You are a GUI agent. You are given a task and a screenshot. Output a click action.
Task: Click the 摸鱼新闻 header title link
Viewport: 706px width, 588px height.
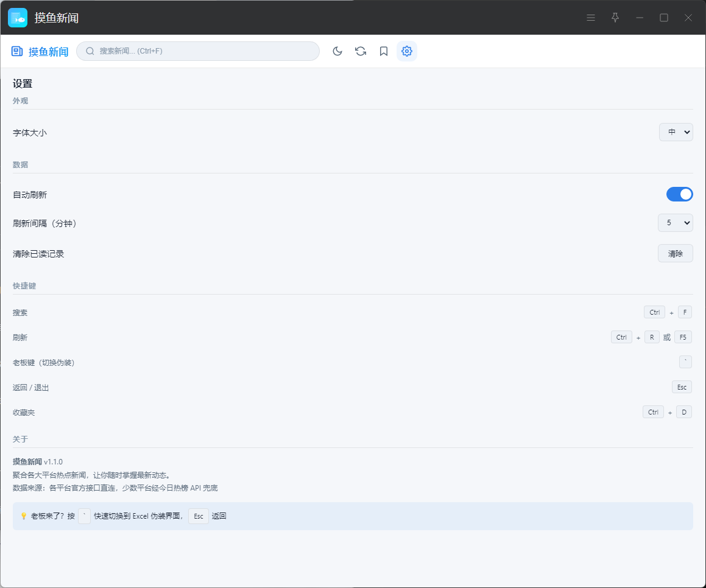click(x=49, y=52)
